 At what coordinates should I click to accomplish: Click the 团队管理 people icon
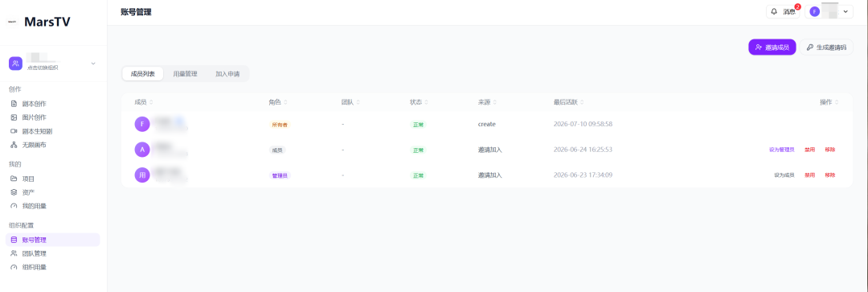14,253
